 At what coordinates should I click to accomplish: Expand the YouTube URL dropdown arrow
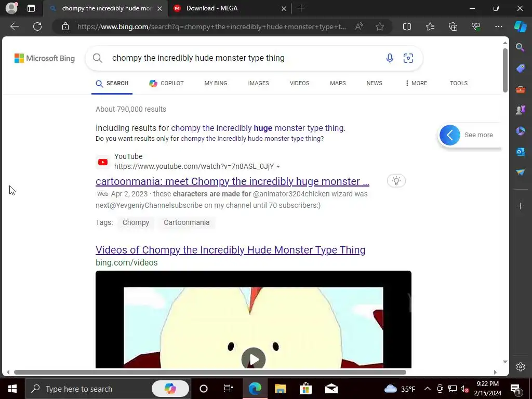pyautogui.click(x=278, y=167)
